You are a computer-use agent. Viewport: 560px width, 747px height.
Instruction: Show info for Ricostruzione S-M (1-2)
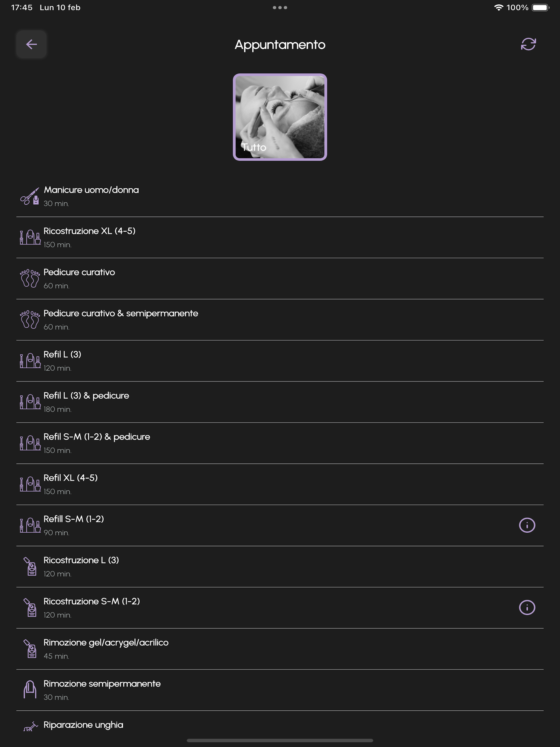(527, 608)
